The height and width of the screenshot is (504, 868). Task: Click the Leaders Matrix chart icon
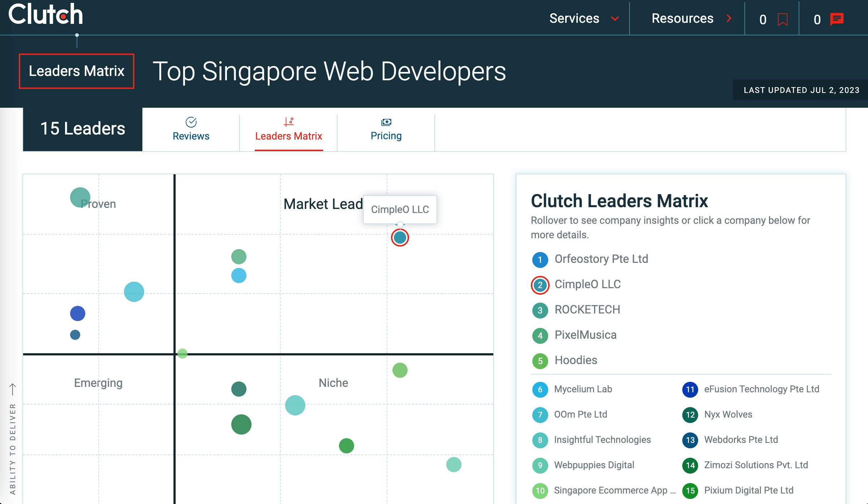[x=289, y=122]
